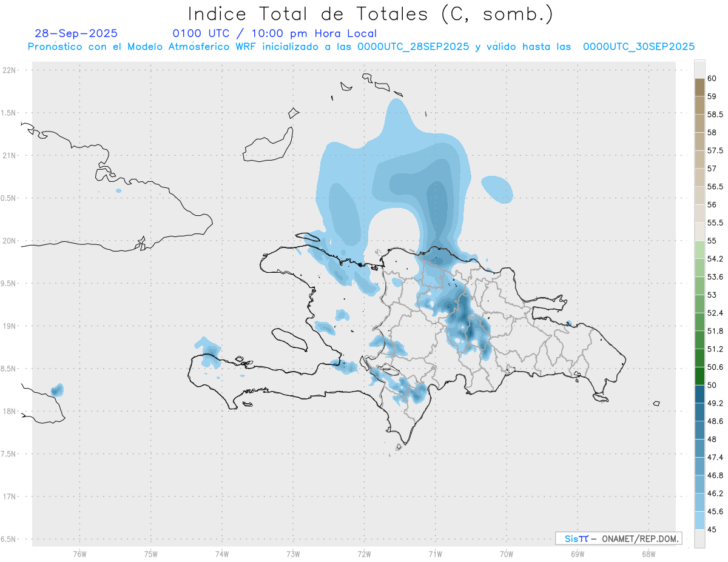Click the '69W' longitude label
728x562 pixels.
578,554
